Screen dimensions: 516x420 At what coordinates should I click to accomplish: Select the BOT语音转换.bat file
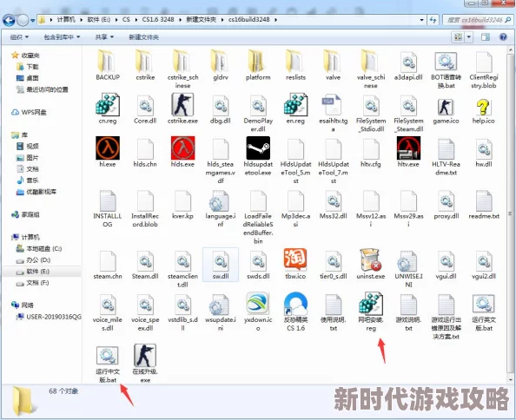[x=446, y=70]
